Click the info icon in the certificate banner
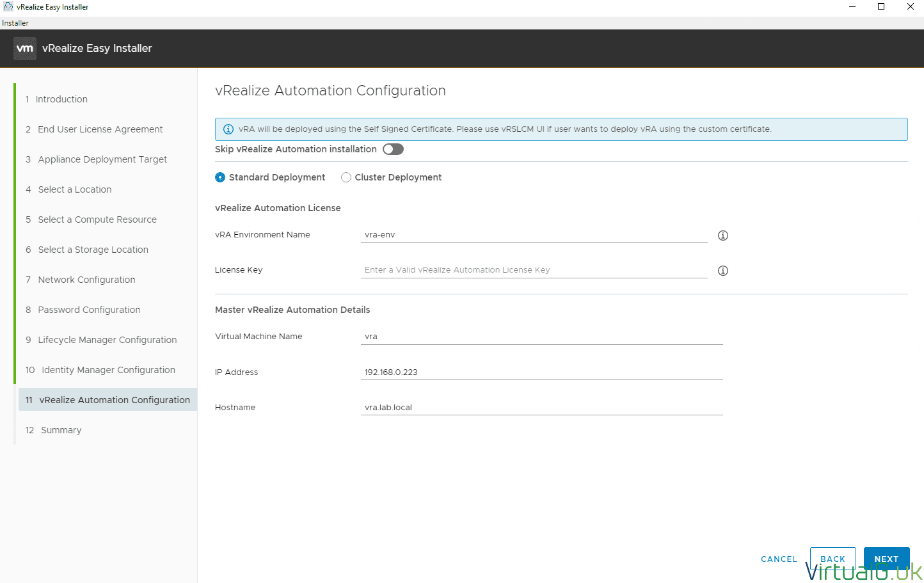 pyautogui.click(x=228, y=129)
